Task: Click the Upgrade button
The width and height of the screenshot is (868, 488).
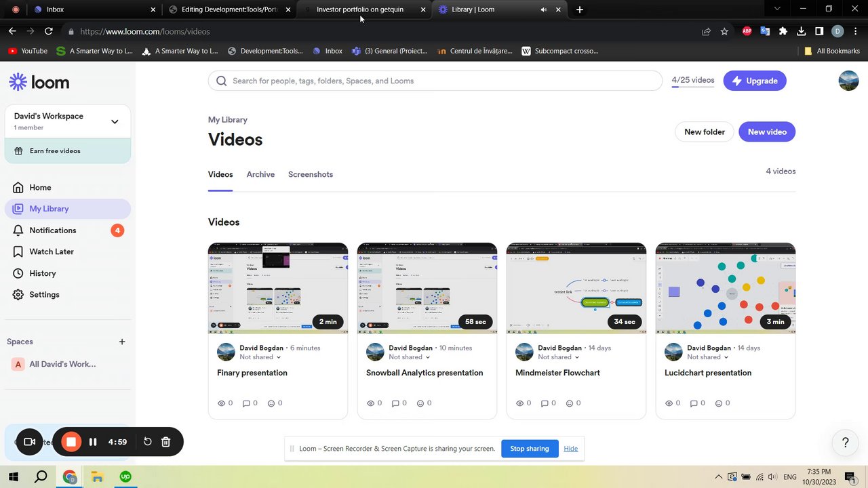Action: click(755, 81)
